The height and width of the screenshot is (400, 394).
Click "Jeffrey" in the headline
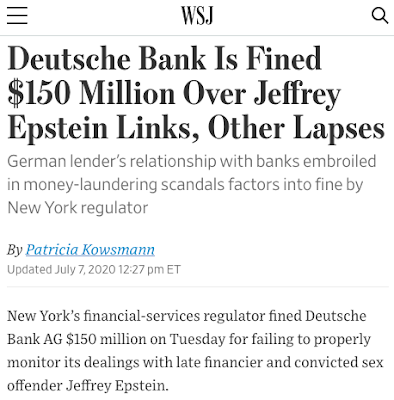(297, 95)
